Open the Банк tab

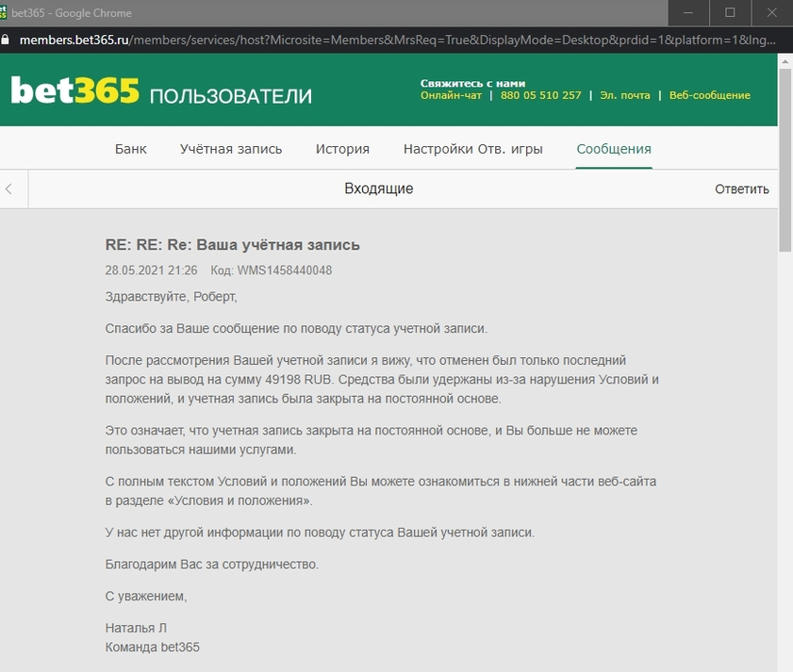point(130,149)
